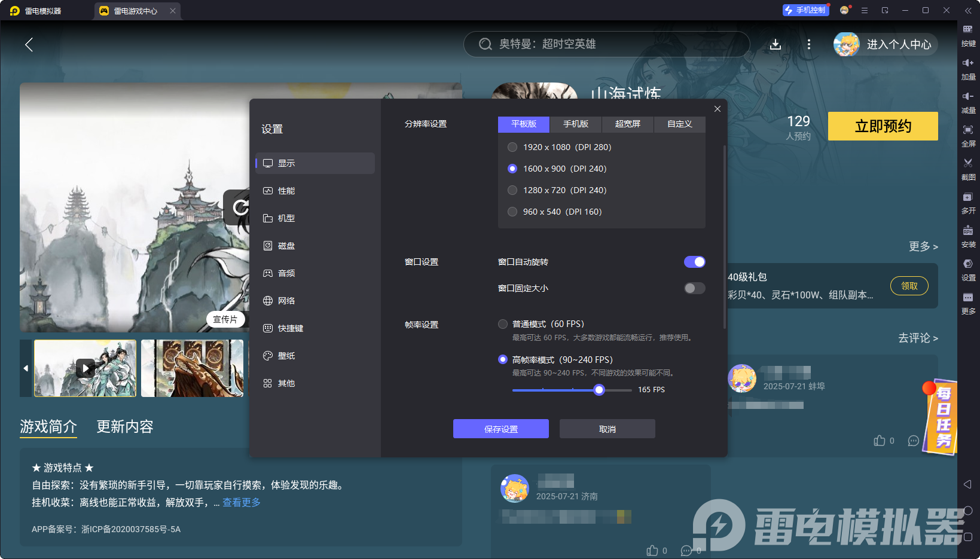
Task: Toggle 窗口自动旋转 switch off
Action: (x=695, y=262)
